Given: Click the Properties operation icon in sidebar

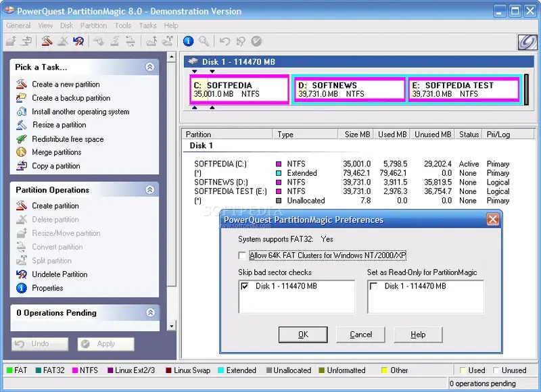Looking at the screenshot, I should pyautogui.click(x=22, y=288).
